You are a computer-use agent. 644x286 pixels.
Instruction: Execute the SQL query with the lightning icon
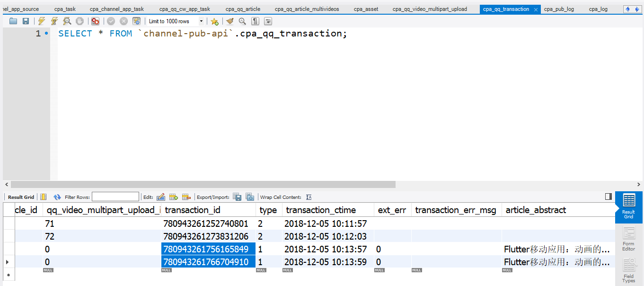tap(42, 21)
